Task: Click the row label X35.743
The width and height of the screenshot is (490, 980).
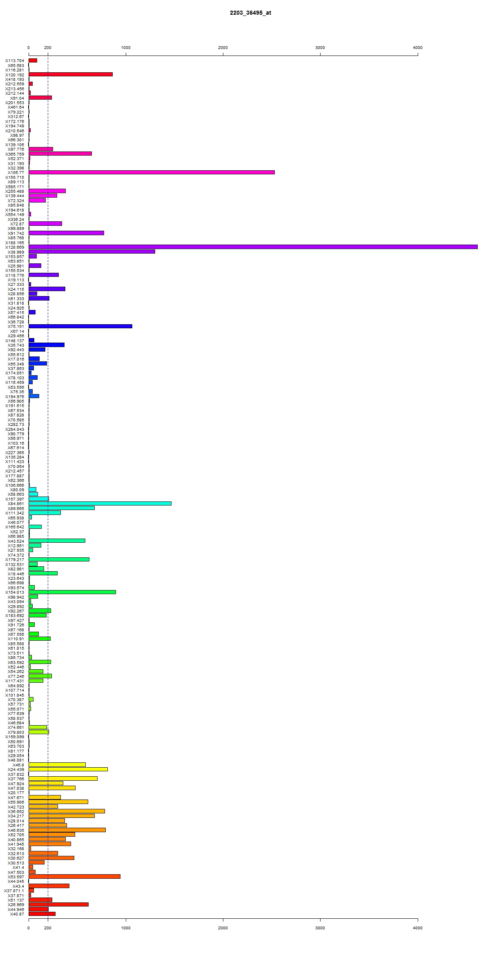Action: click(x=16, y=345)
